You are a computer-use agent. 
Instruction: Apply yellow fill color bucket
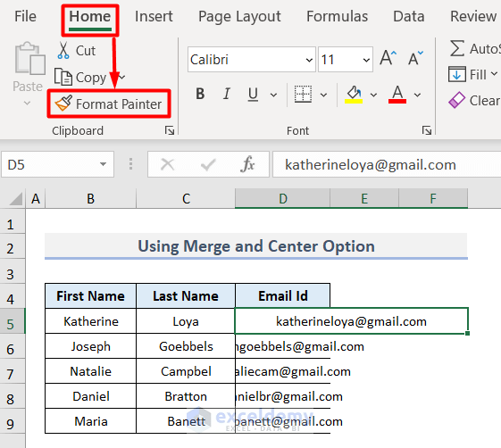point(354,95)
